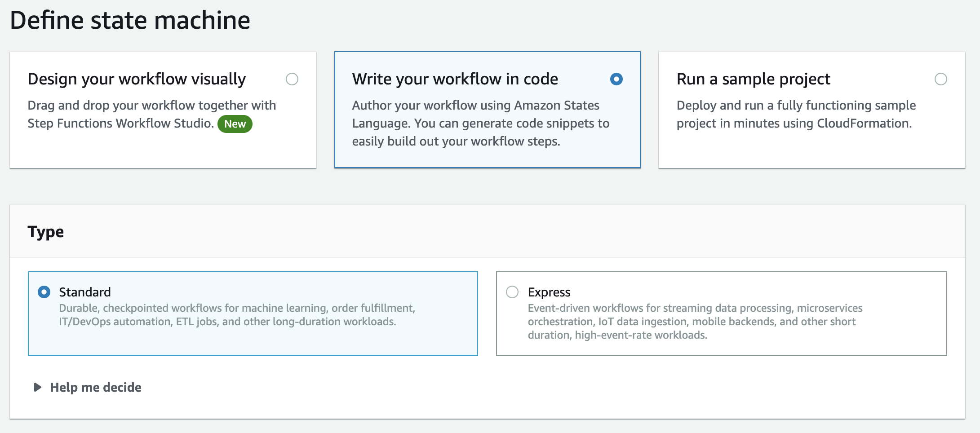
Task: Select the Design your workflow visually radio button
Action: click(293, 79)
